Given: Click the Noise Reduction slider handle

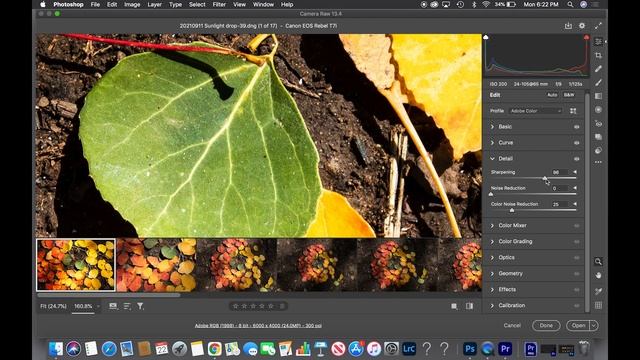Looking at the screenshot, I should pyautogui.click(x=491, y=194).
